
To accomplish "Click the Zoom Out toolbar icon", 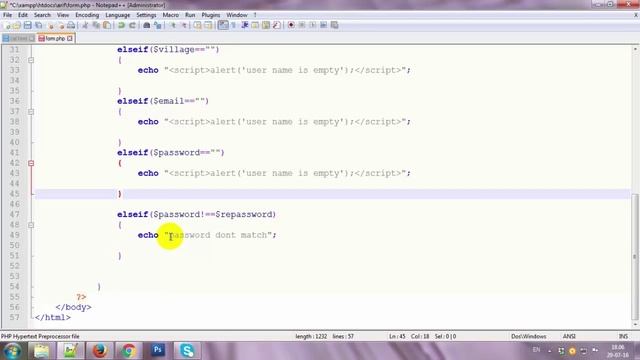I will [184, 25].
